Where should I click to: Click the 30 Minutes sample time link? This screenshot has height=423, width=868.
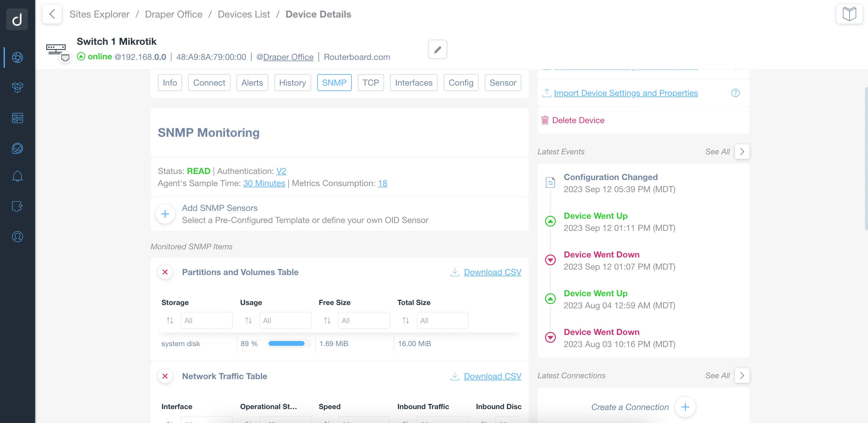[x=264, y=183]
